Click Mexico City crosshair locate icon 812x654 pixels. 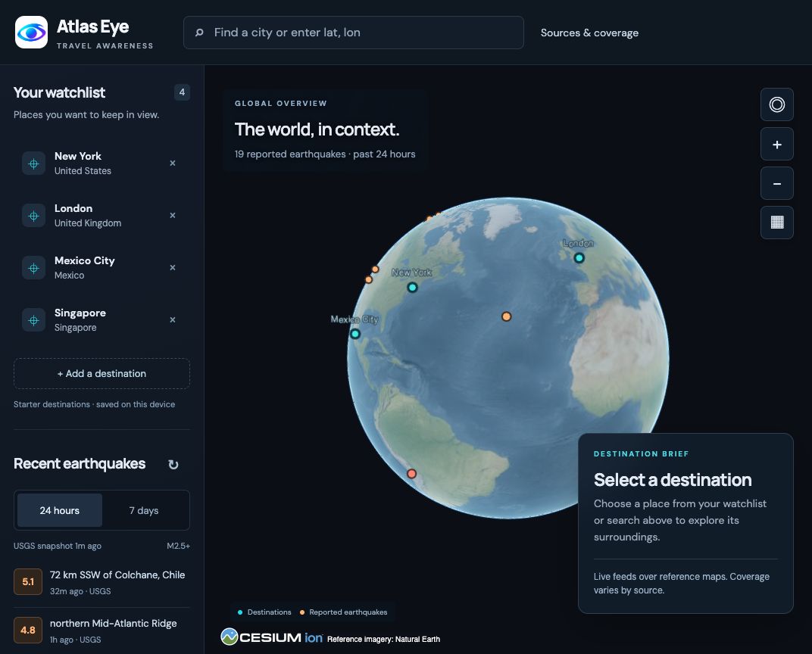tap(33, 268)
